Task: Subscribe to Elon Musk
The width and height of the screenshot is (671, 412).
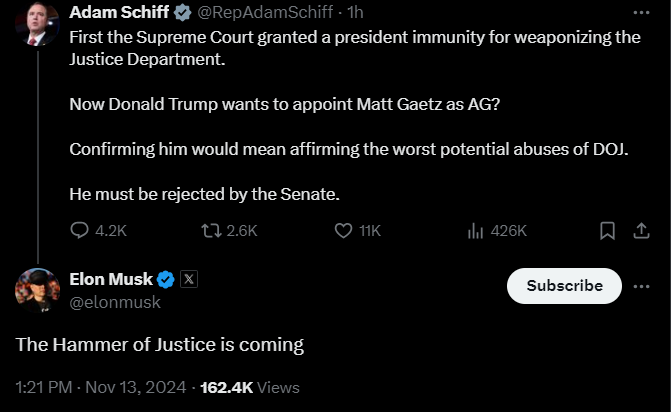Action: pos(565,286)
